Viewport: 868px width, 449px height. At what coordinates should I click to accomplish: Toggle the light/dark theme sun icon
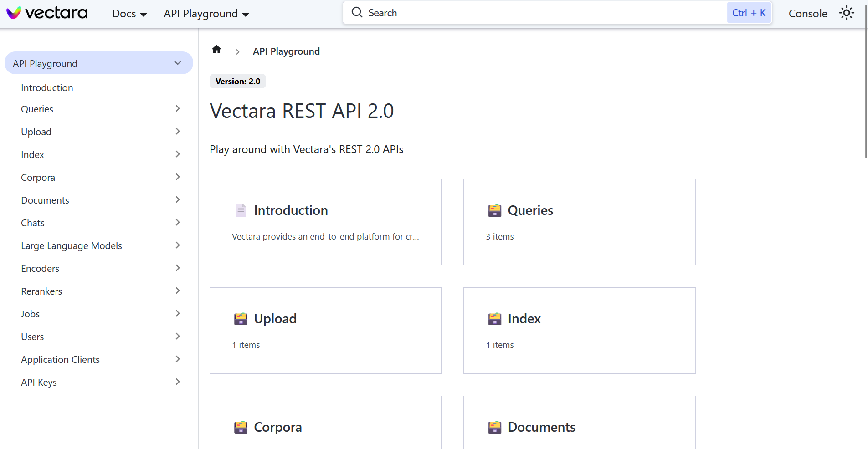(x=847, y=13)
